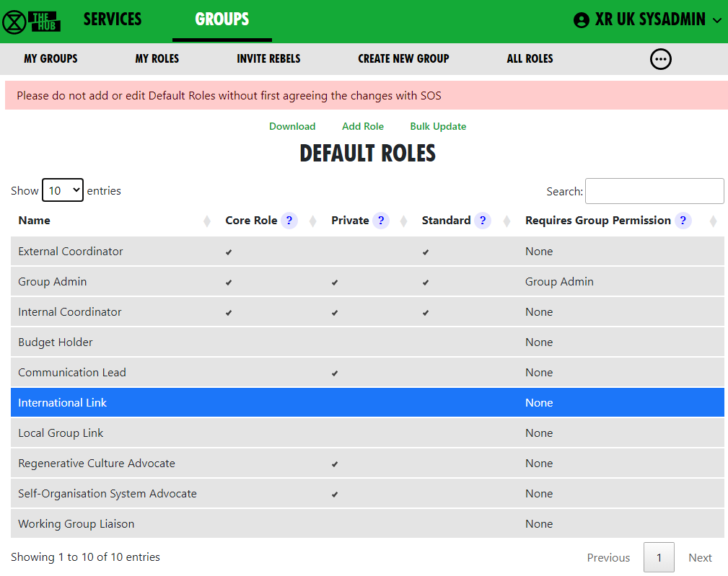Show help for Core Role column
This screenshot has width=728, height=576.
pos(289,221)
